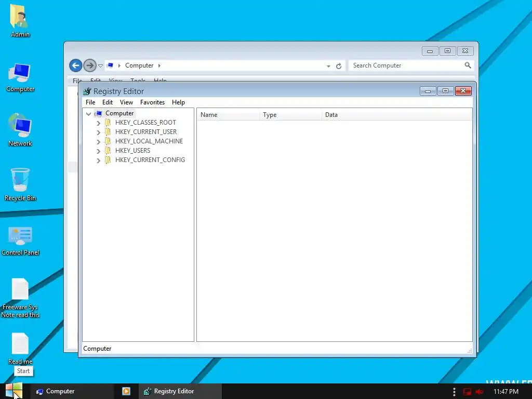Open the recent locations dropdown beside the Forward arrow

coord(100,66)
